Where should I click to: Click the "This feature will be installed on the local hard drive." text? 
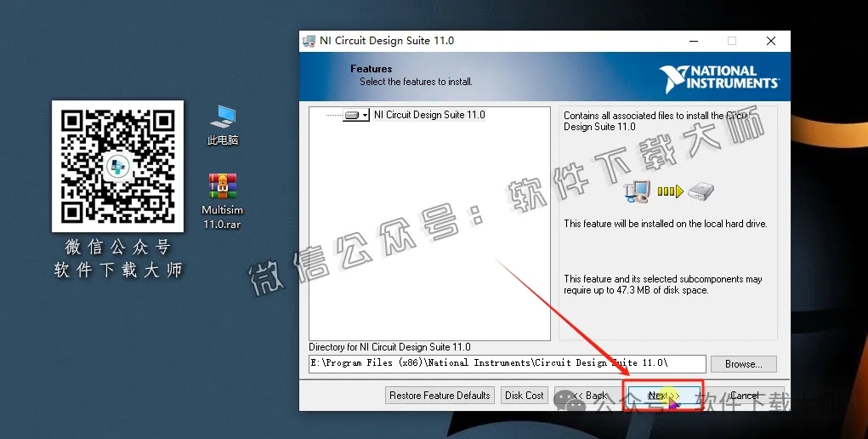click(x=666, y=224)
